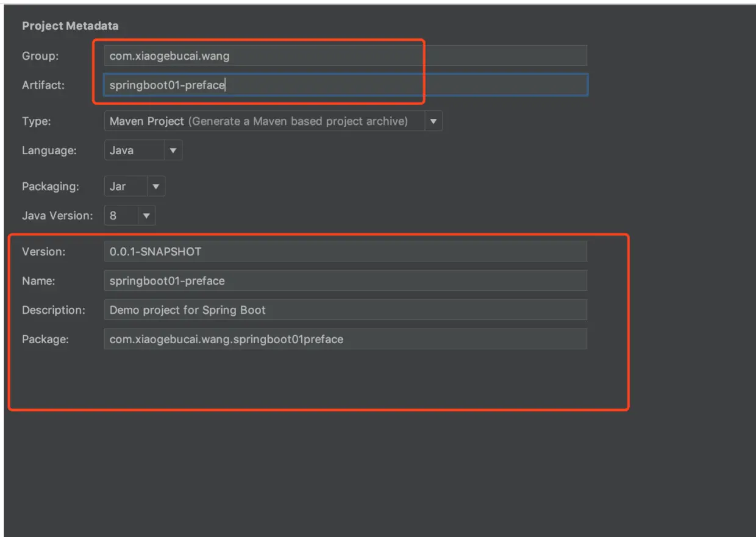This screenshot has width=756, height=537.
Task: Click the Version: label
Action: (x=43, y=251)
